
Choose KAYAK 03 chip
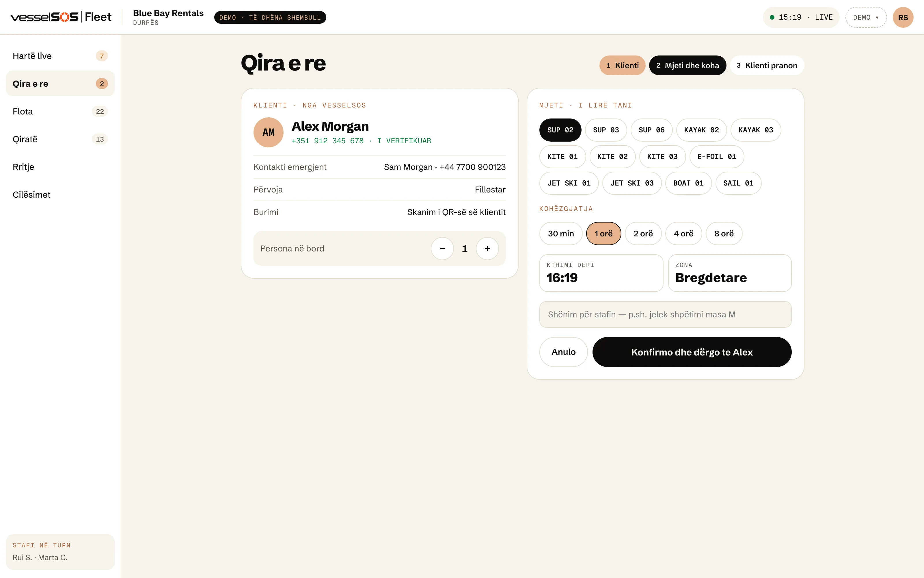pyautogui.click(x=756, y=130)
